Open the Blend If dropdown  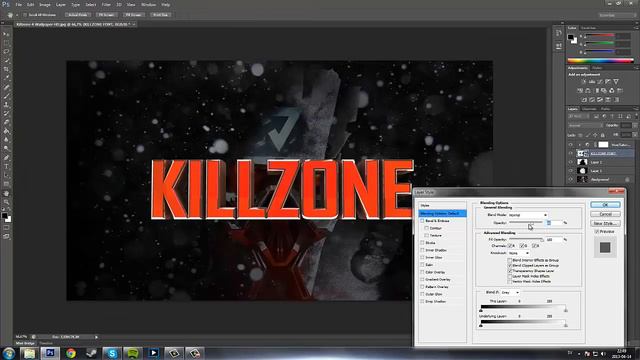[x=510, y=292]
